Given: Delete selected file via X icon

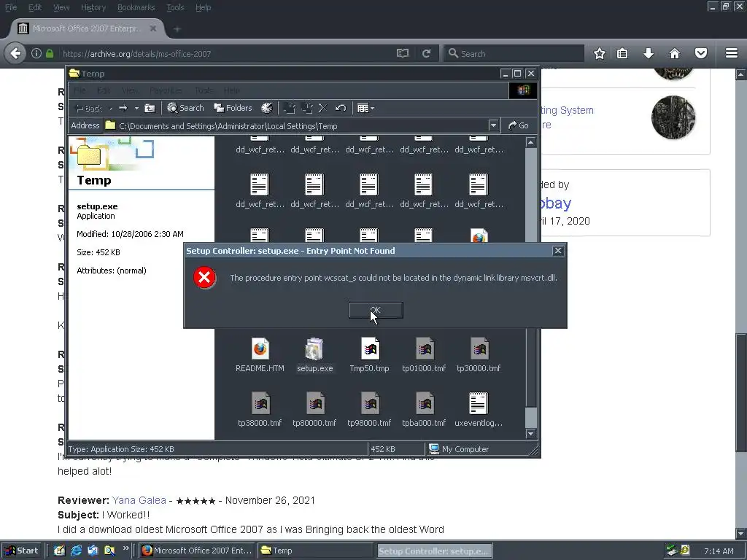Looking at the screenshot, I should pos(323,109).
